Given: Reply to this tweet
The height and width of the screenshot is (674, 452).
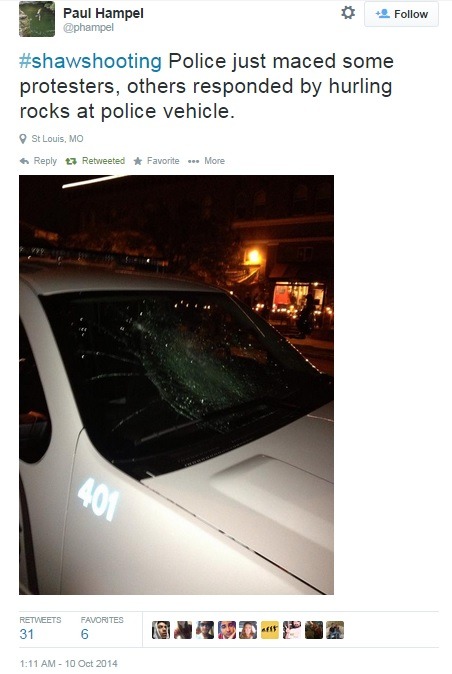Looking at the screenshot, I should (x=38, y=161).
